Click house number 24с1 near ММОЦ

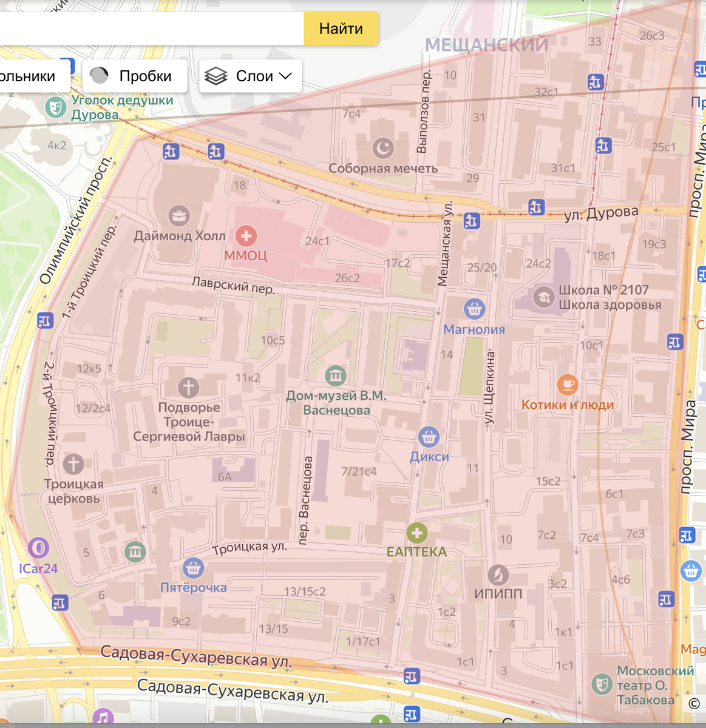pos(317,241)
